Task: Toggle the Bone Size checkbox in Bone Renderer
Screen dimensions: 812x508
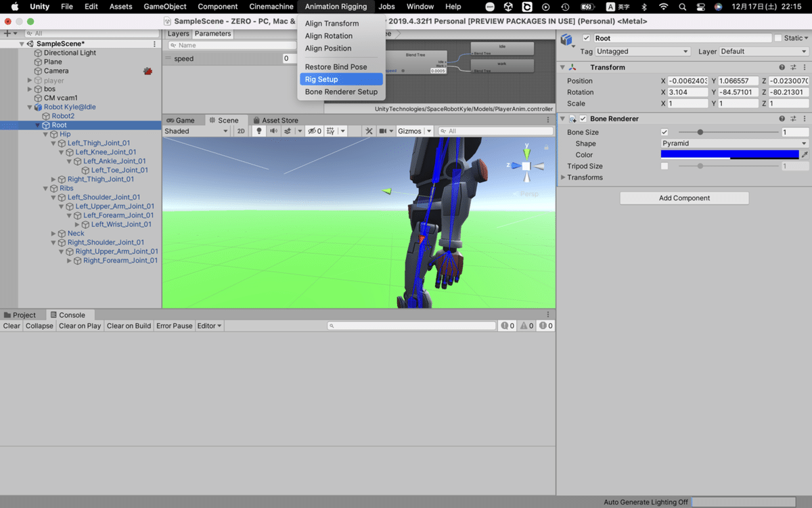Action: (x=664, y=132)
